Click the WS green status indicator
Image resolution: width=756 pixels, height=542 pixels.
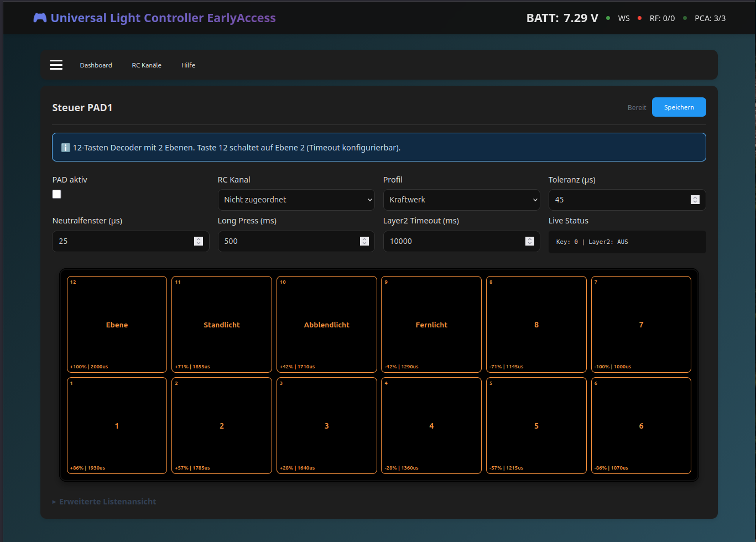[608, 18]
